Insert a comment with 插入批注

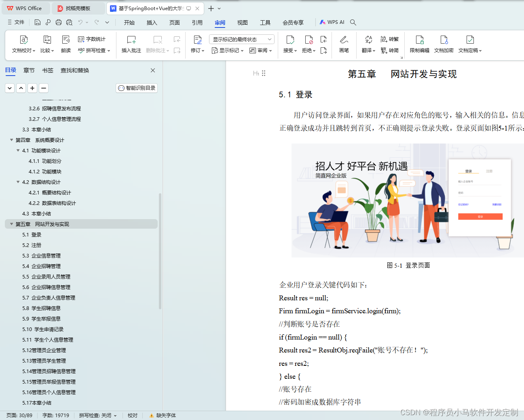pyautogui.click(x=131, y=44)
